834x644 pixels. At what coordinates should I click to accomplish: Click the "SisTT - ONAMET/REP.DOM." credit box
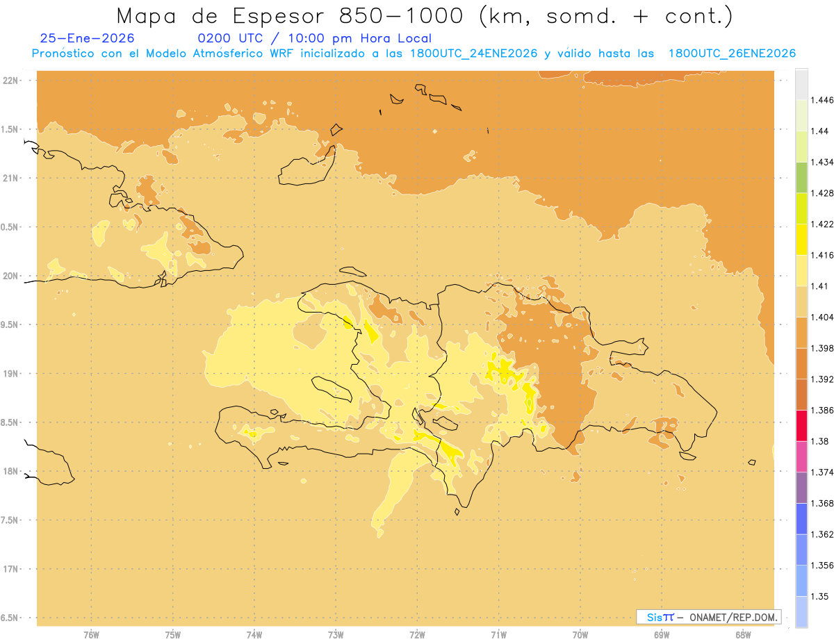708,617
